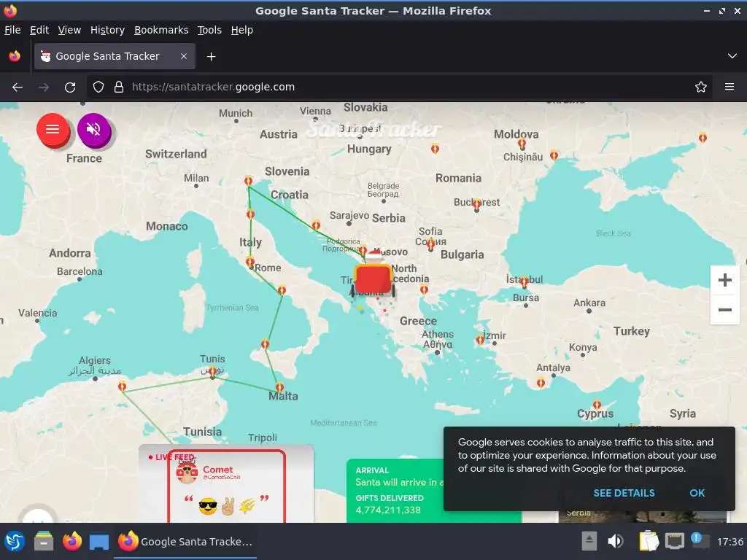Select the gift marker west of Slovenia
The image size is (747, 560).
pyautogui.click(x=248, y=181)
